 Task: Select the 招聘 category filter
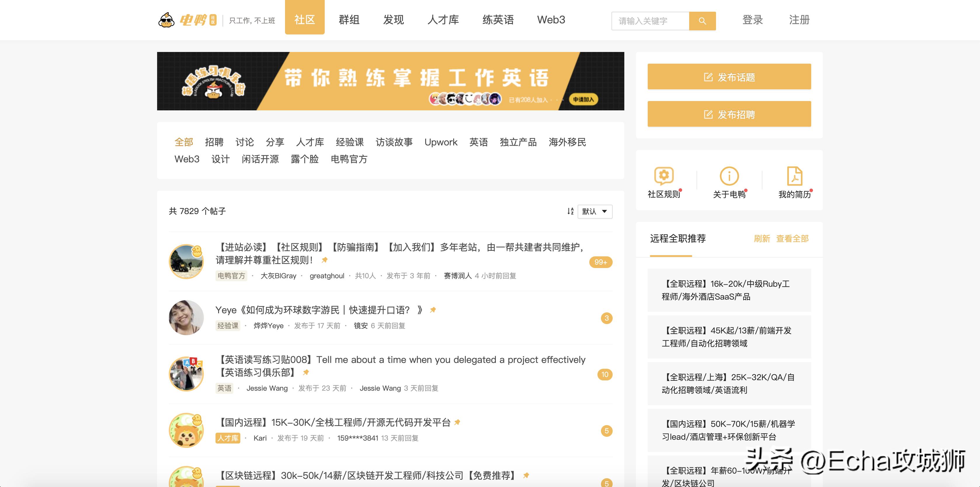tap(214, 142)
